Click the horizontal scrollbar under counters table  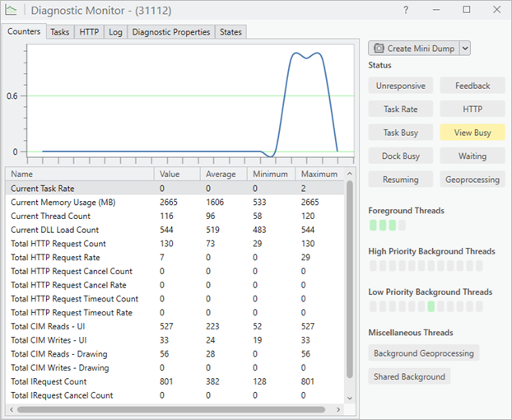(x=165, y=408)
